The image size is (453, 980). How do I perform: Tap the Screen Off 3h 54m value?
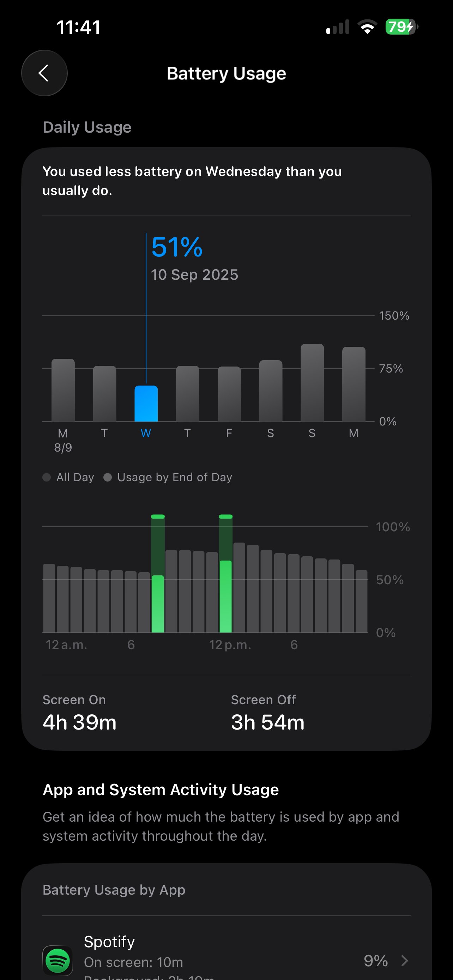click(268, 722)
